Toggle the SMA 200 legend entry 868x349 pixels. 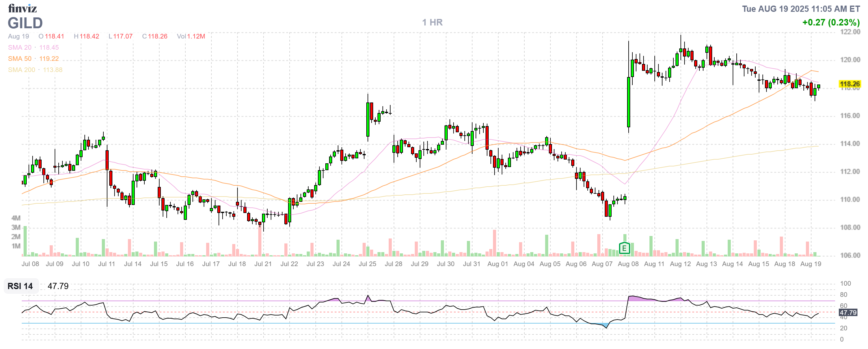click(x=21, y=70)
